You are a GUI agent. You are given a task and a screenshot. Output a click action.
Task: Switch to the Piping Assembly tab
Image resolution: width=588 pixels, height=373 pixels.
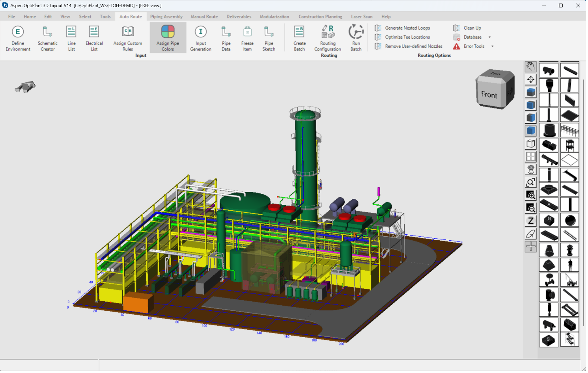point(166,17)
